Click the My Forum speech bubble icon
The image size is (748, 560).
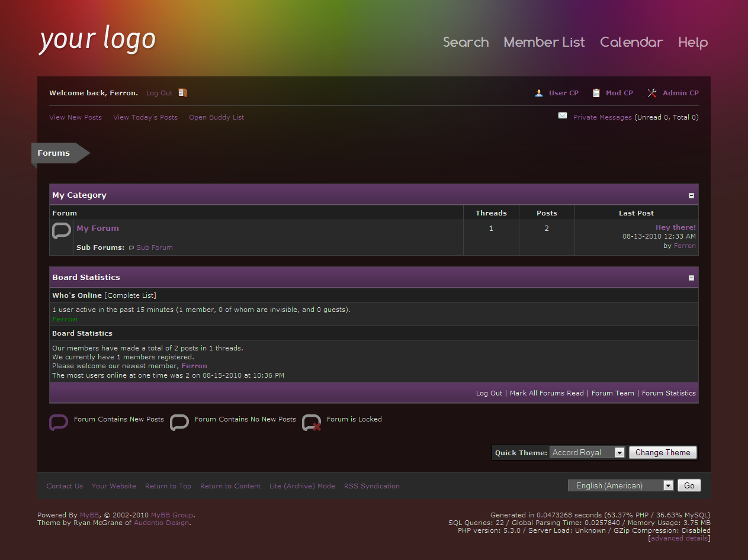point(62,231)
